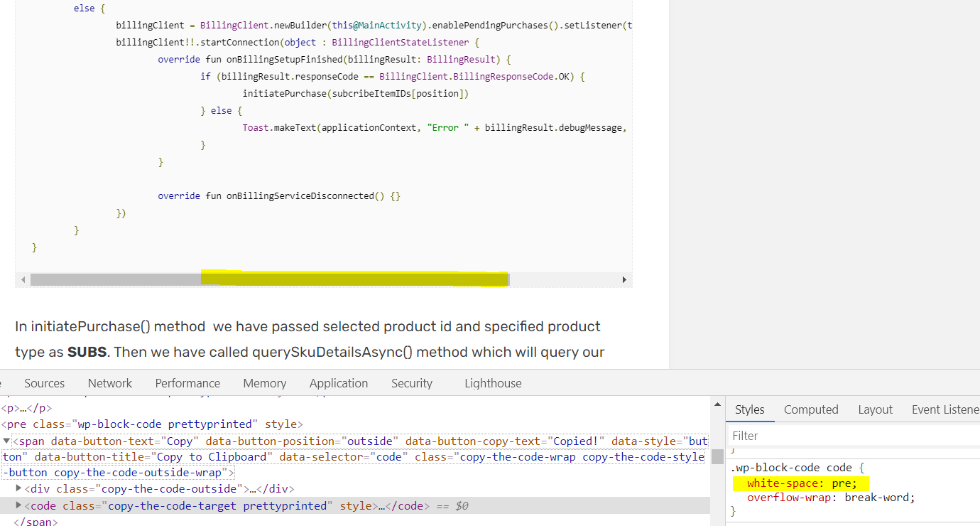Open the Sources tab in DevTools
Image resolution: width=980 pixels, height=526 pixels.
(44, 383)
